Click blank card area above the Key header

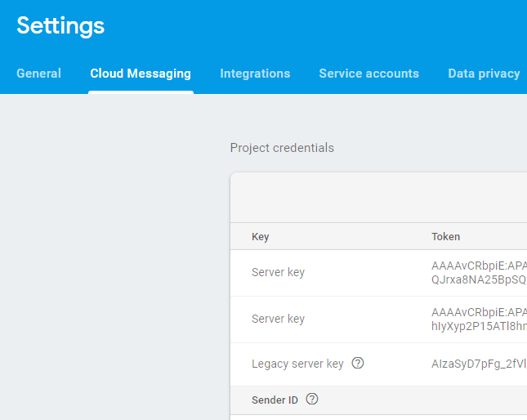point(376,198)
